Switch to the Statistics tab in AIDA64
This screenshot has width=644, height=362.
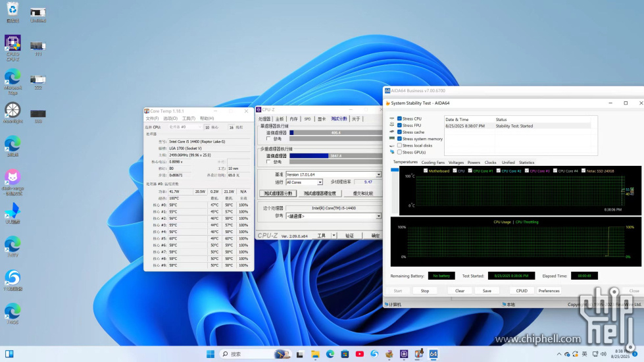pyautogui.click(x=526, y=163)
